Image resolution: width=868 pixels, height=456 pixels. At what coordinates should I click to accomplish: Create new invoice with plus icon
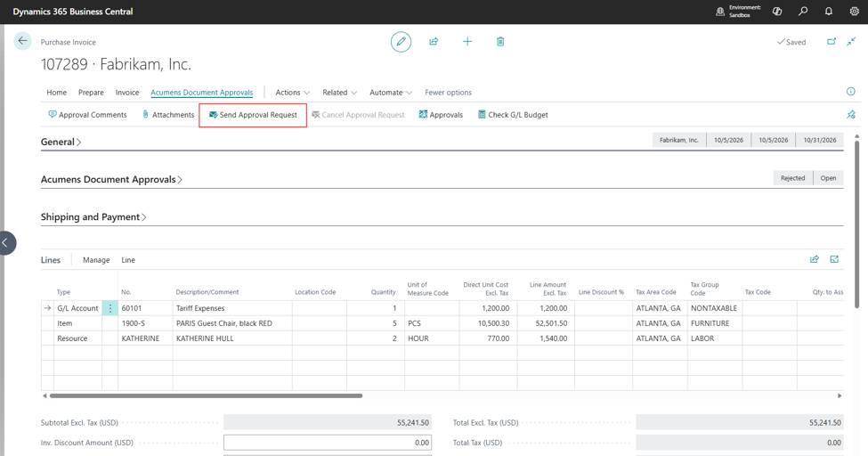tap(467, 42)
